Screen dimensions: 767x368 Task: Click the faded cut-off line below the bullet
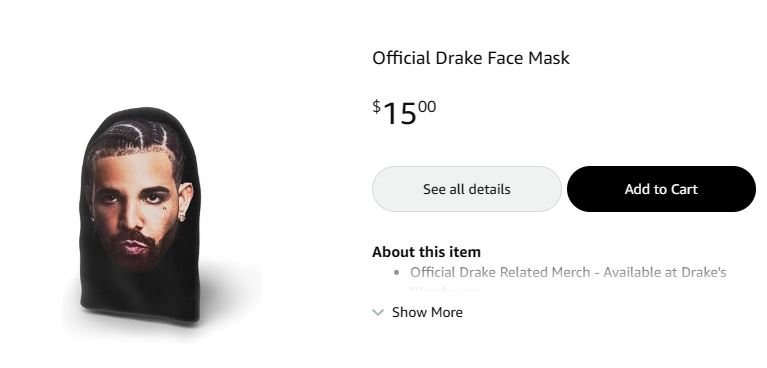tap(445, 290)
